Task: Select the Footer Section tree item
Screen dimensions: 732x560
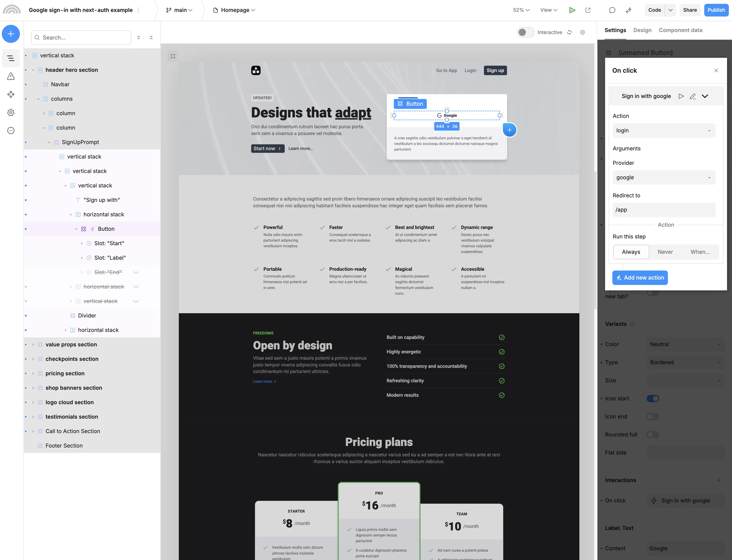Action: [x=92, y=445]
